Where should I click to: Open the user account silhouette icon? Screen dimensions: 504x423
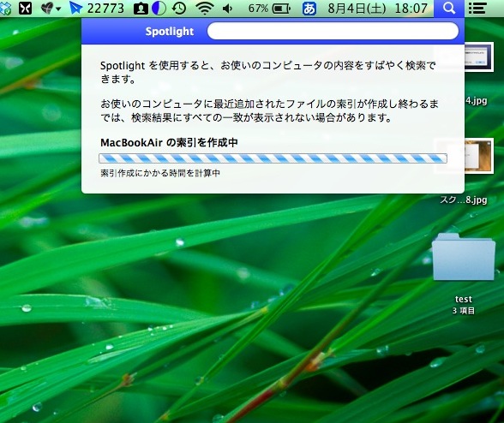click(141, 9)
